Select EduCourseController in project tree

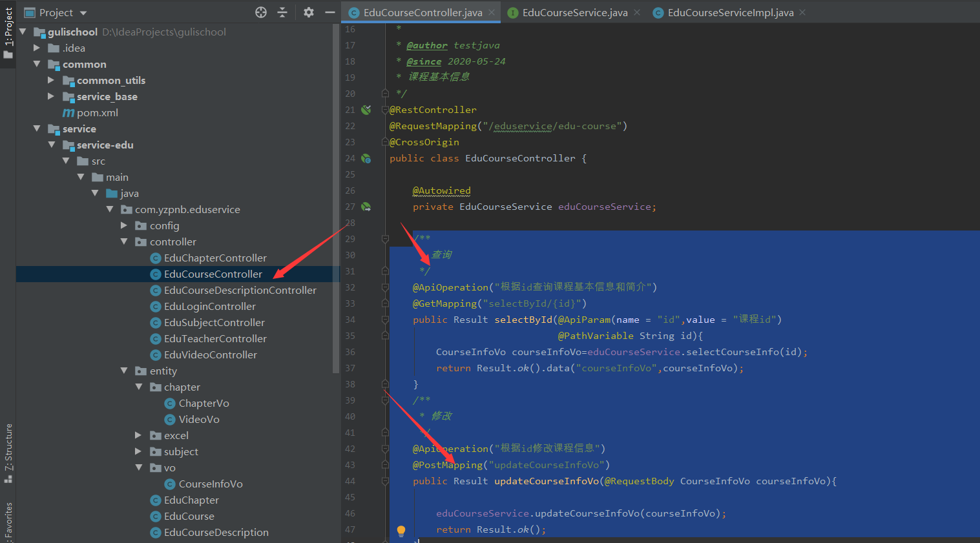click(206, 274)
